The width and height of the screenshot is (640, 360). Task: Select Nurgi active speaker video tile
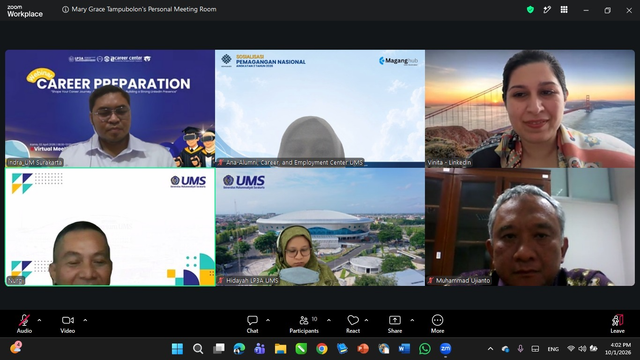tap(110, 227)
